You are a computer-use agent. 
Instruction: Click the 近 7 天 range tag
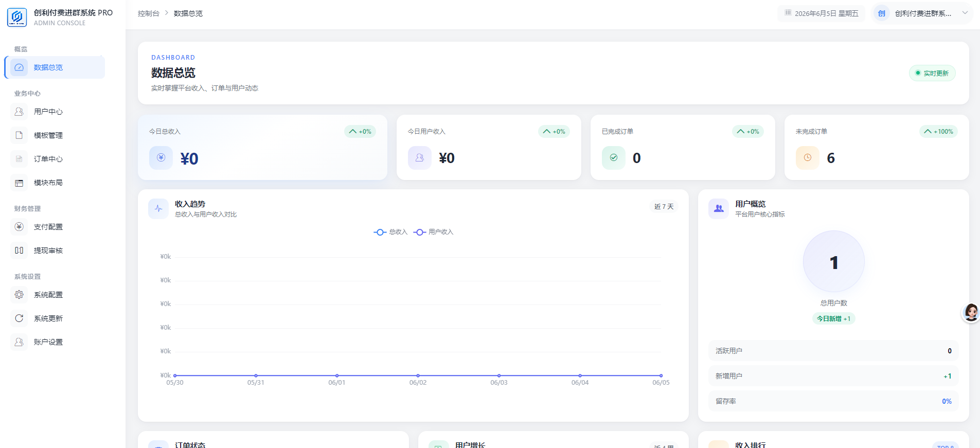pyautogui.click(x=664, y=207)
